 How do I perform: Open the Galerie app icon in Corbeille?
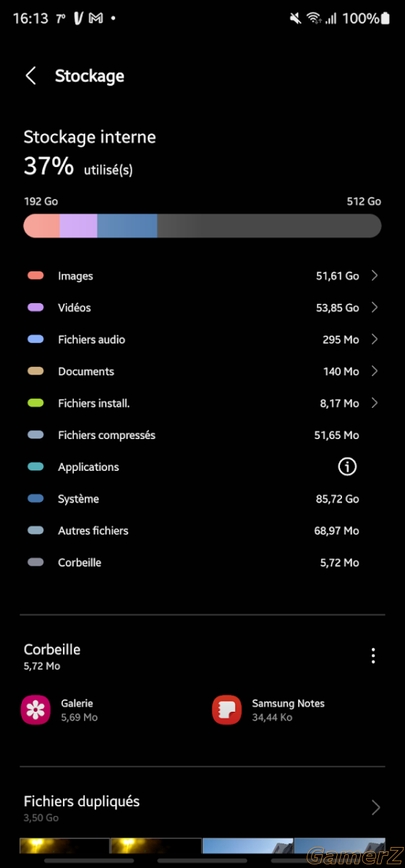click(35, 710)
